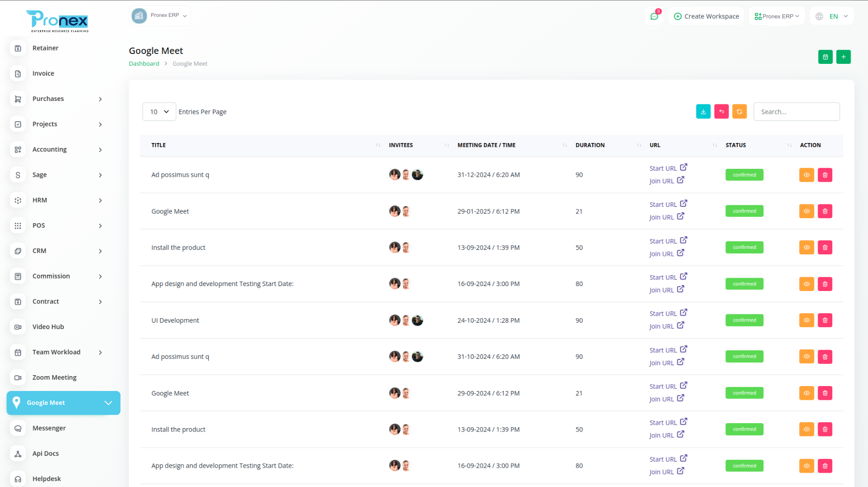868x487 pixels.
Task: Expand the Accounting menu chevron
Action: click(x=101, y=149)
